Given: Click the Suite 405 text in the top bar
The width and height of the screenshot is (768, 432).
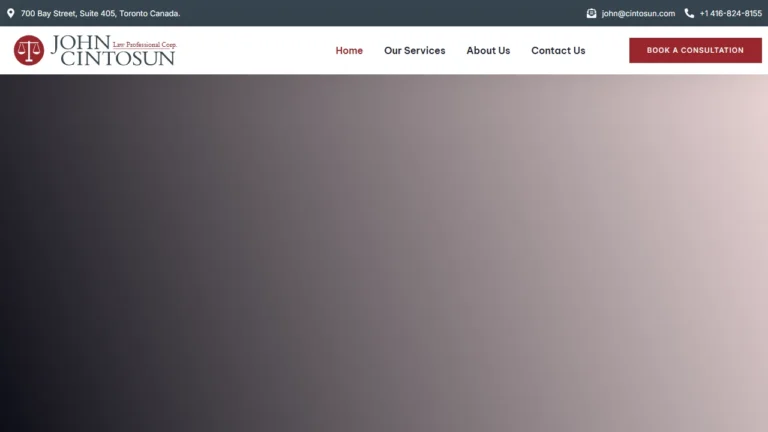Looking at the screenshot, I should point(98,13).
